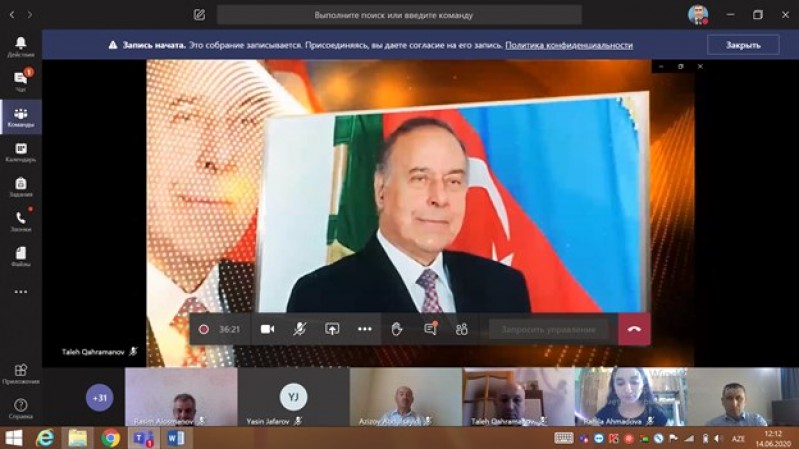Open the Политика конфиденциальности link
This screenshot has height=449, width=799.
tap(568, 45)
